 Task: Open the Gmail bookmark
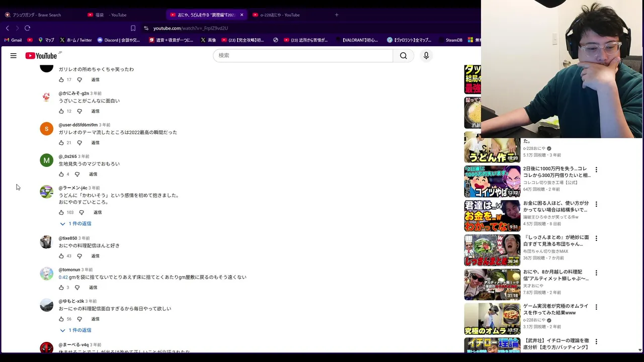tap(13, 40)
